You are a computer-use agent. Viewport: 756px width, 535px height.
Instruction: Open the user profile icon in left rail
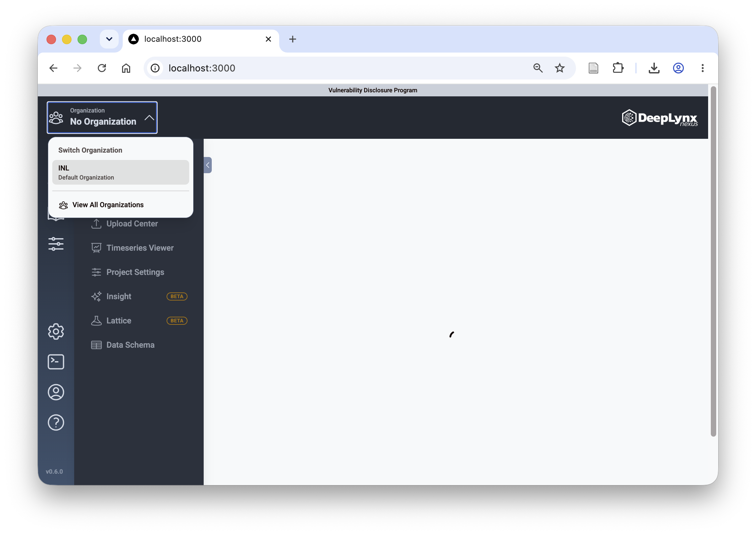tap(56, 392)
